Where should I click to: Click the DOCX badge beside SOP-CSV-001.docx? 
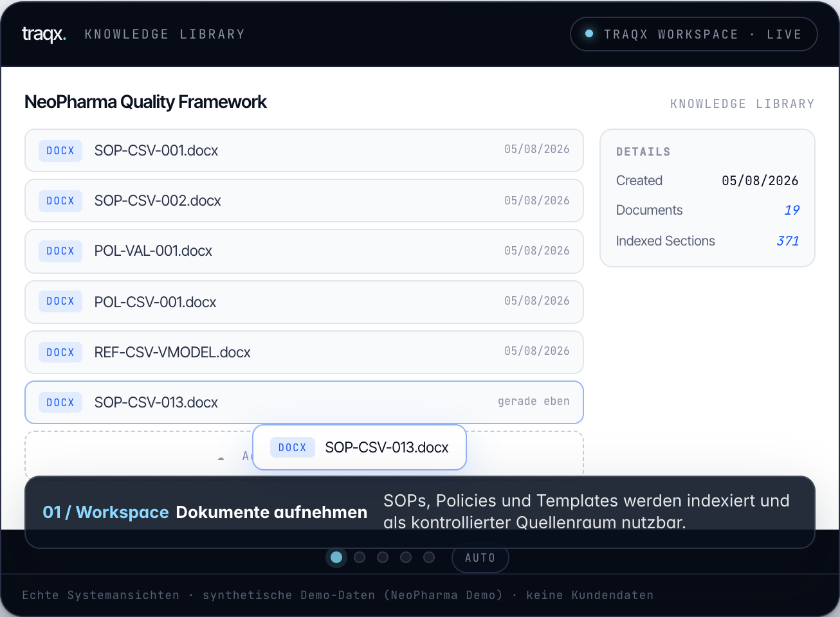click(60, 150)
